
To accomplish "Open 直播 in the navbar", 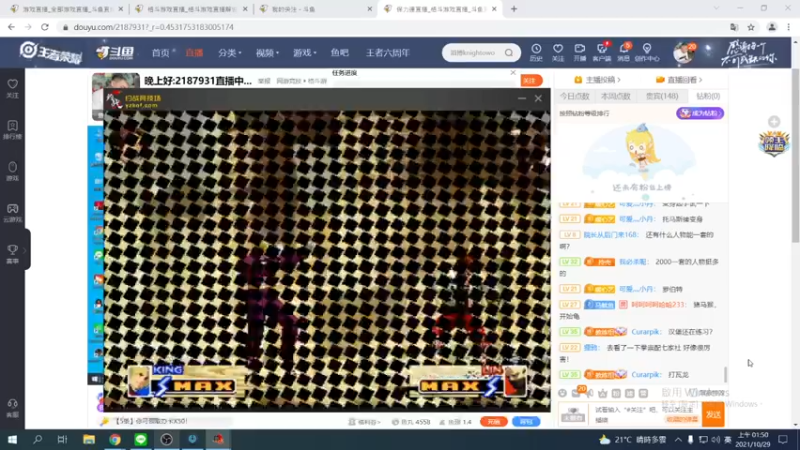I will [x=194, y=53].
